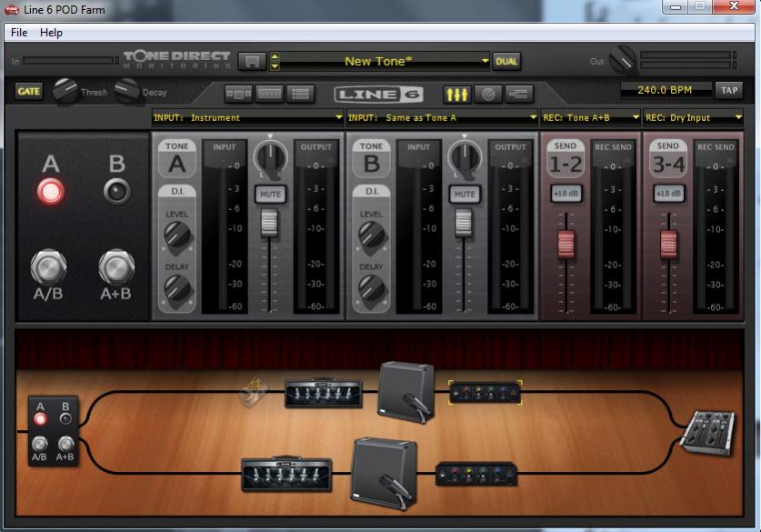Click the In level meter
The image size is (761, 532).
[70, 61]
